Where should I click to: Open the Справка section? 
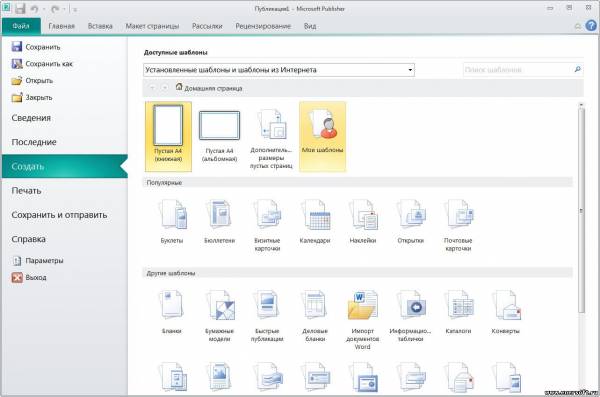tap(29, 239)
